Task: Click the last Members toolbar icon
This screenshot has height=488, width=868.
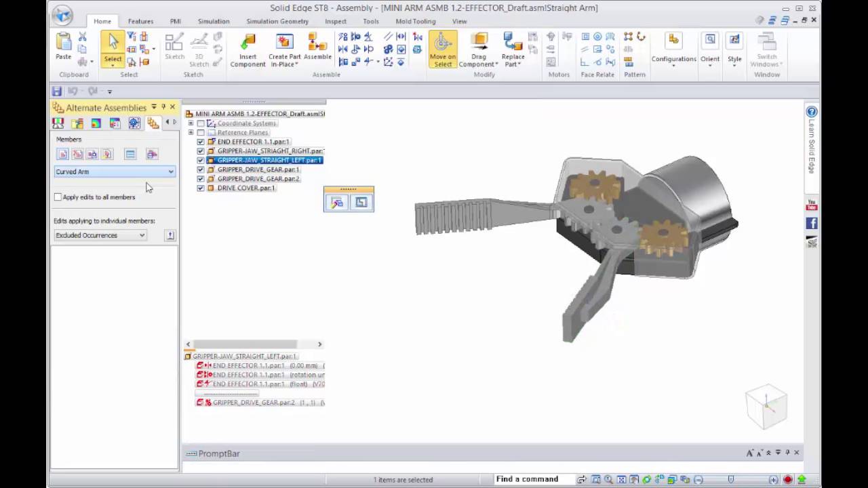Action: 152,155
